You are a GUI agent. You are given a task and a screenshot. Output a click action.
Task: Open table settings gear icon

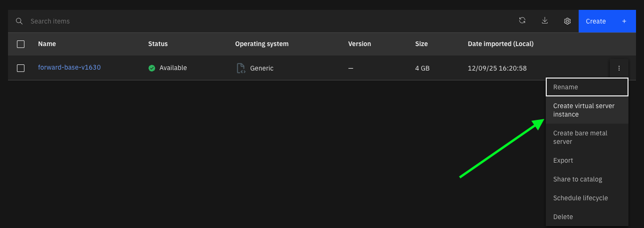pyautogui.click(x=567, y=21)
